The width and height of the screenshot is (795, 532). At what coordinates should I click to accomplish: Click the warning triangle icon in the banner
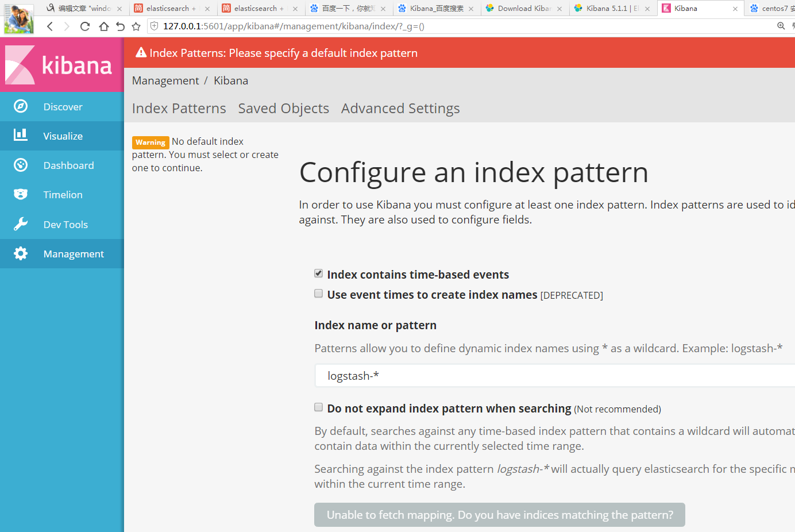[141, 53]
